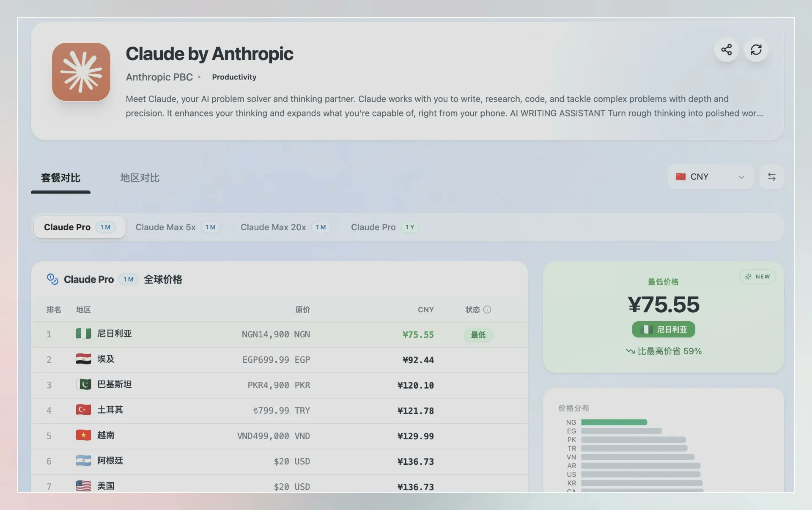Click the 美国 region name
The image size is (812, 510).
click(x=106, y=486)
